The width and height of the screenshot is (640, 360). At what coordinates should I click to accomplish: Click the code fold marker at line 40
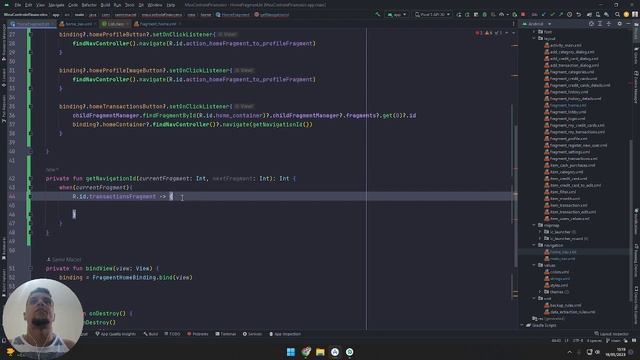(30, 151)
